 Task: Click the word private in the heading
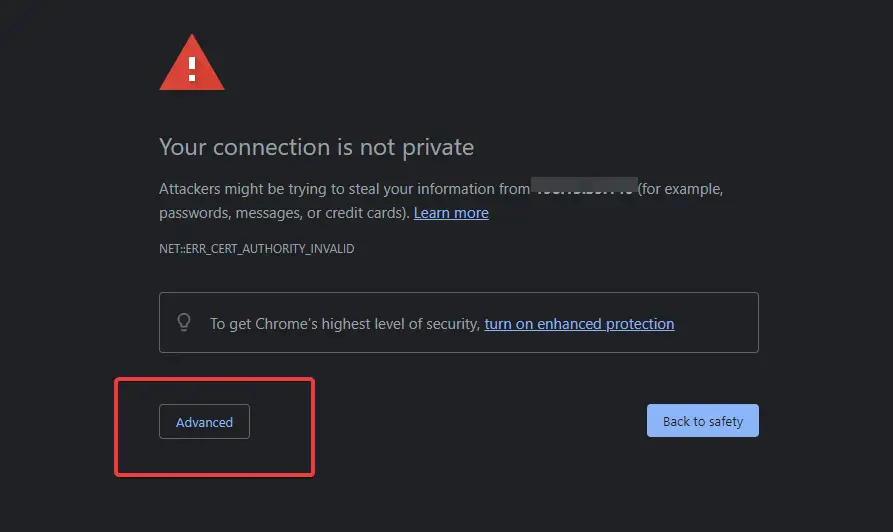click(438, 148)
